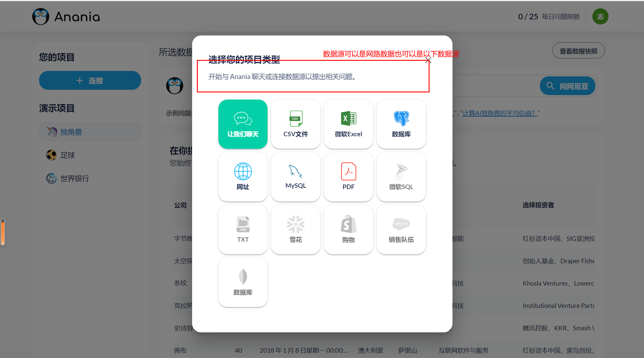Select the 雪花 Snowflake tile

point(295,230)
